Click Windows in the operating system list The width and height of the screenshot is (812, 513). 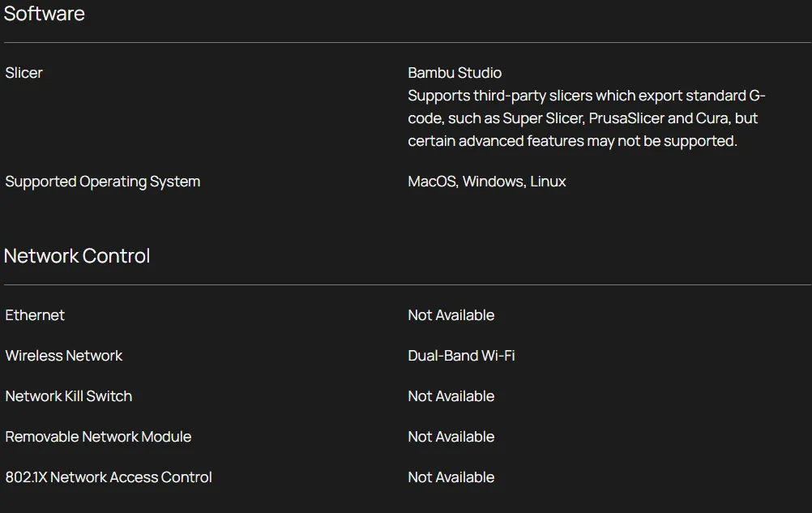click(494, 182)
